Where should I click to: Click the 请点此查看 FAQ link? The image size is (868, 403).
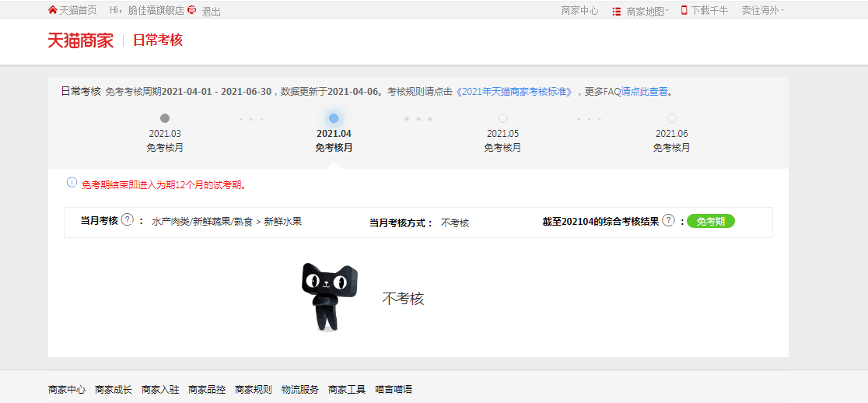pyautogui.click(x=644, y=92)
